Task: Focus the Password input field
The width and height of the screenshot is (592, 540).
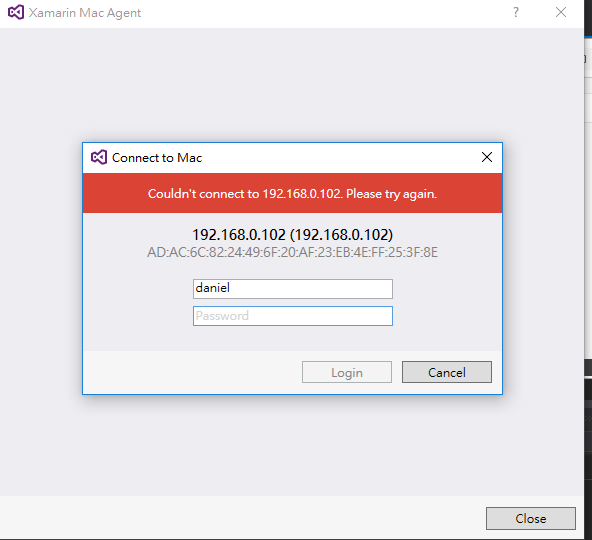Action: [x=293, y=316]
